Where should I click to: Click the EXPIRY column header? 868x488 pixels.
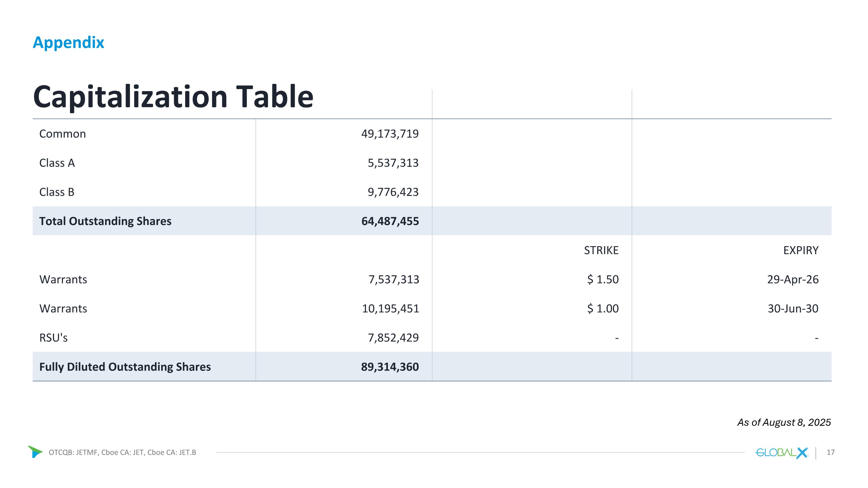(801, 250)
